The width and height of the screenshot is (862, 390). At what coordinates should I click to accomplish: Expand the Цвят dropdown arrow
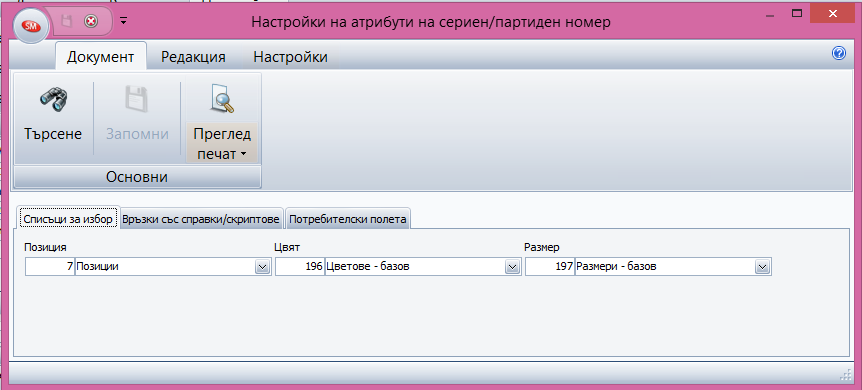point(512,267)
